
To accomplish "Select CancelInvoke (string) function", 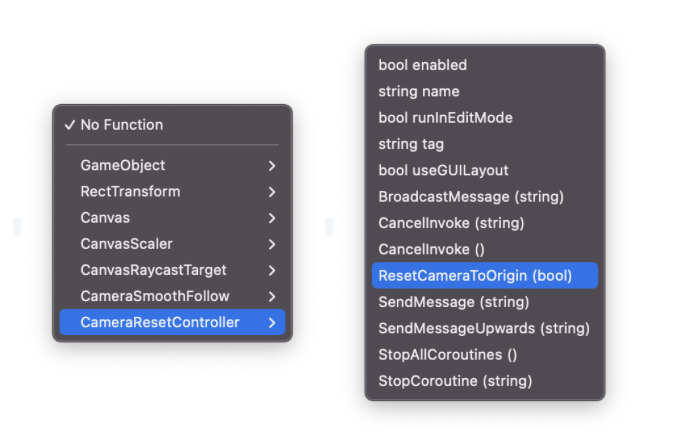I will click(x=451, y=223).
